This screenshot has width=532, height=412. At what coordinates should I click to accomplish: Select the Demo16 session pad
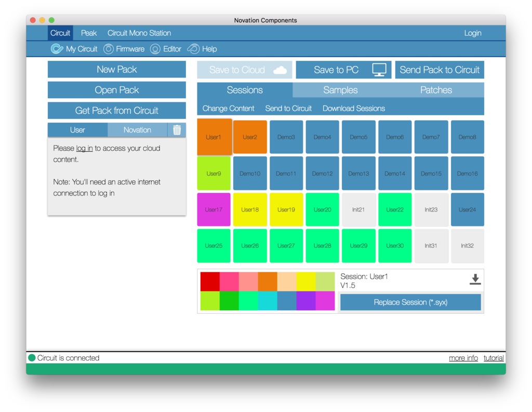tap(468, 174)
